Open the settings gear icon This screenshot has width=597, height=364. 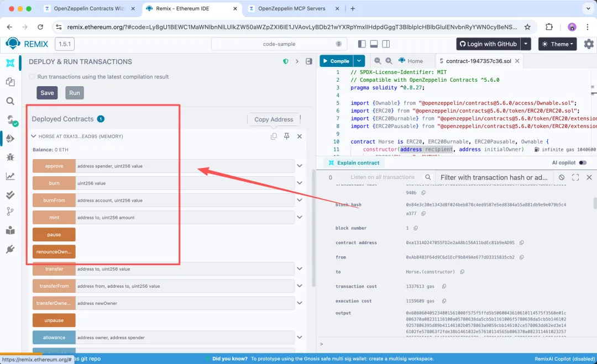pyautogui.click(x=589, y=44)
